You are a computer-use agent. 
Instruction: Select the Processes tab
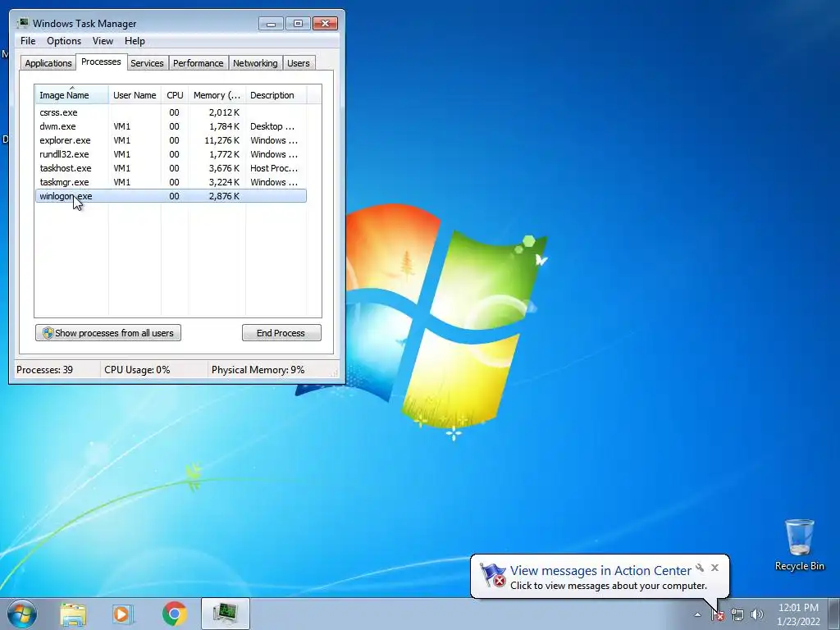101,62
